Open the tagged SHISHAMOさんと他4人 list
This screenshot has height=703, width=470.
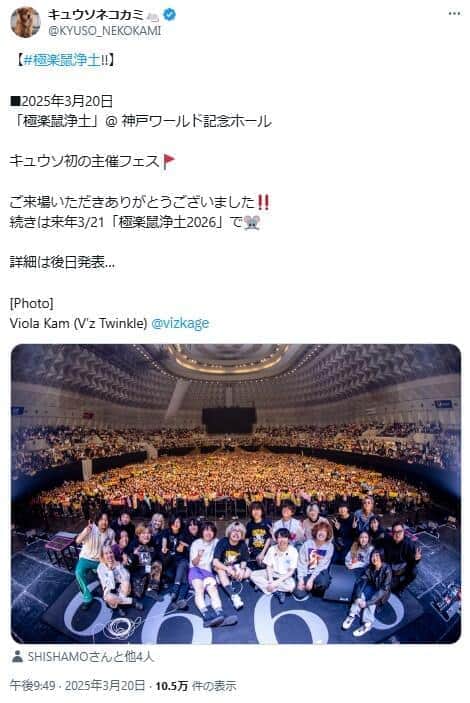click(x=91, y=657)
